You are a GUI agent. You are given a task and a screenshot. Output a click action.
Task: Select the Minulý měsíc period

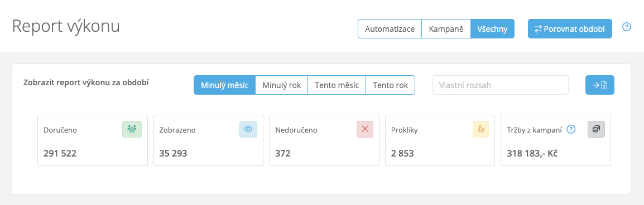225,85
